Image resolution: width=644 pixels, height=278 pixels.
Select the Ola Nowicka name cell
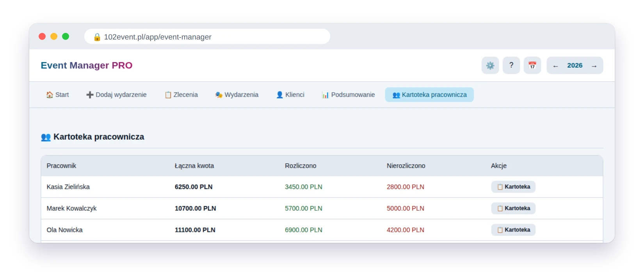(x=65, y=230)
